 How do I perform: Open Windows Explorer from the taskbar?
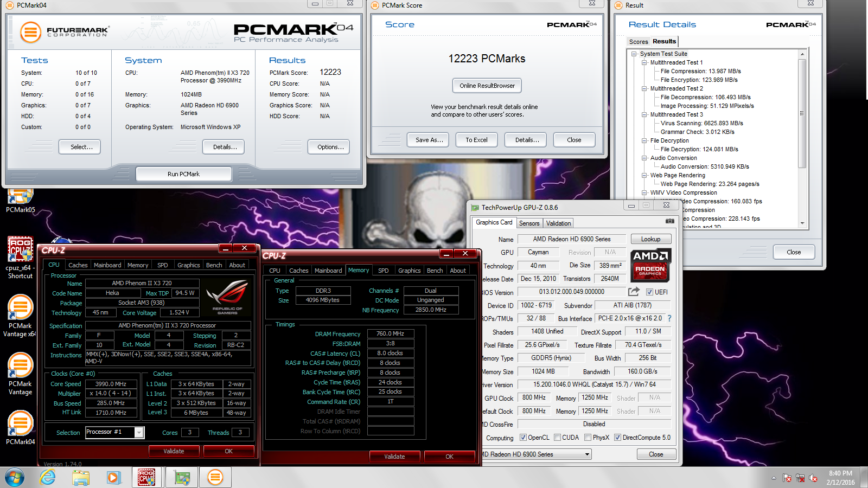click(81, 477)
